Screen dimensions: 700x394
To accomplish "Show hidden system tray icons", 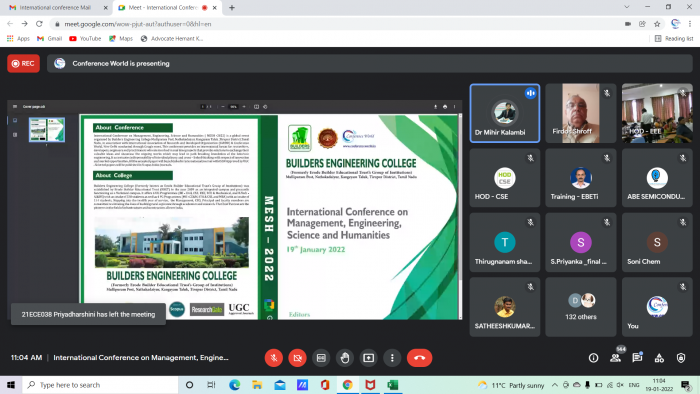I will (x=554, y=385).
